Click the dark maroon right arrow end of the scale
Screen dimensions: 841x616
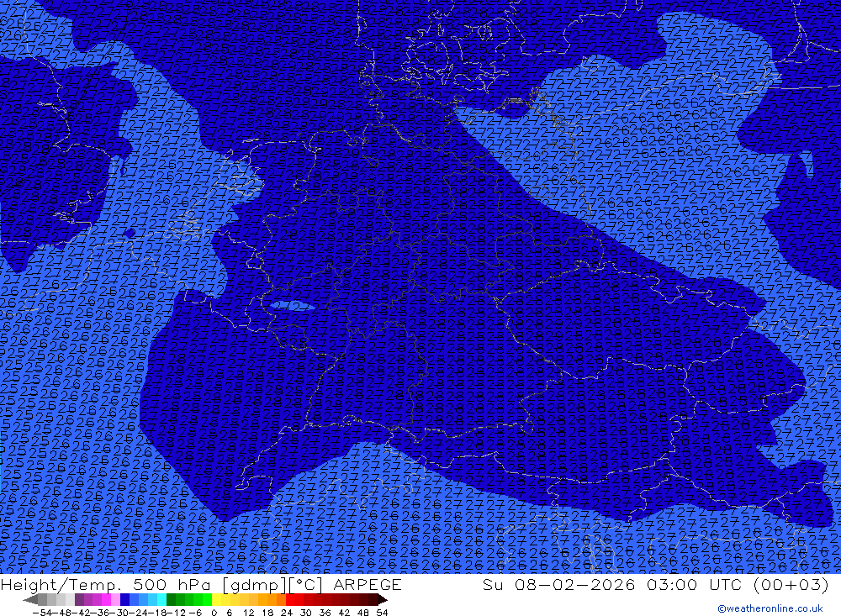click(x=383, y=600)
